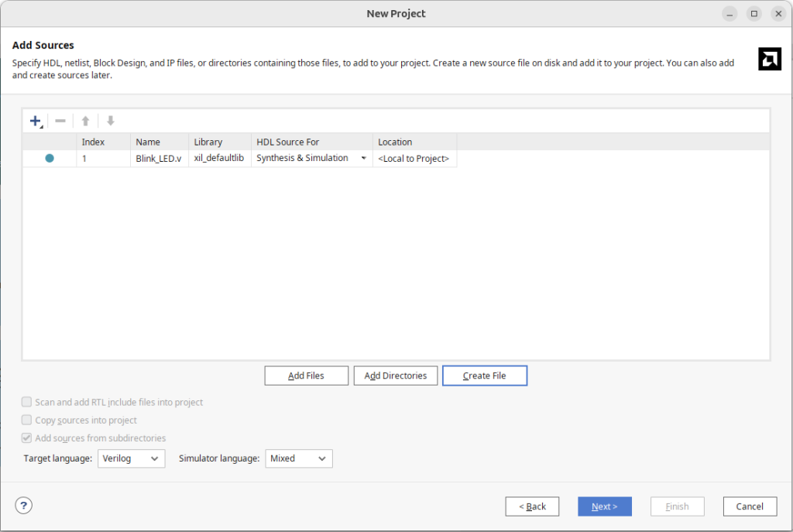Click the Next button
This screenshot has width=793, height=532.
604,506
